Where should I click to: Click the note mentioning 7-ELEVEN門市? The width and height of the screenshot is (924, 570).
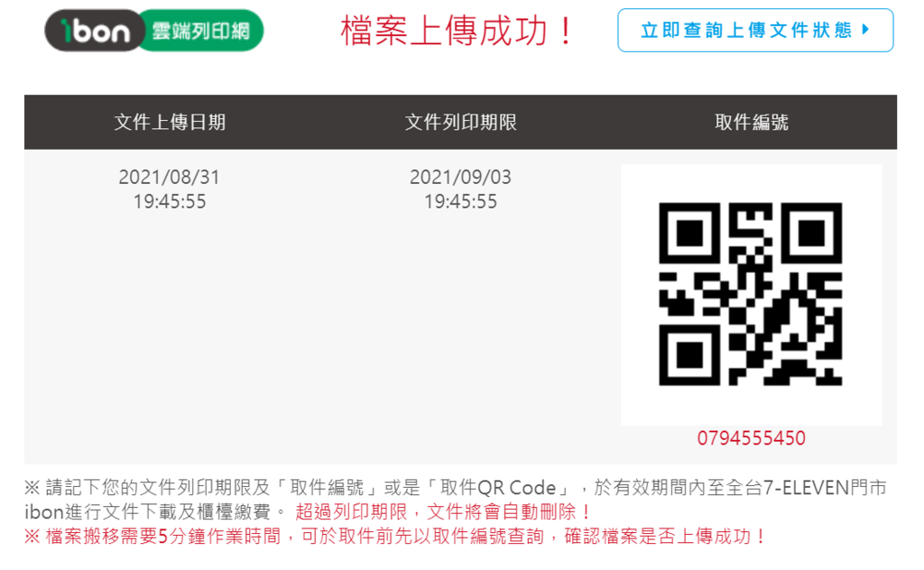point(456,500)
